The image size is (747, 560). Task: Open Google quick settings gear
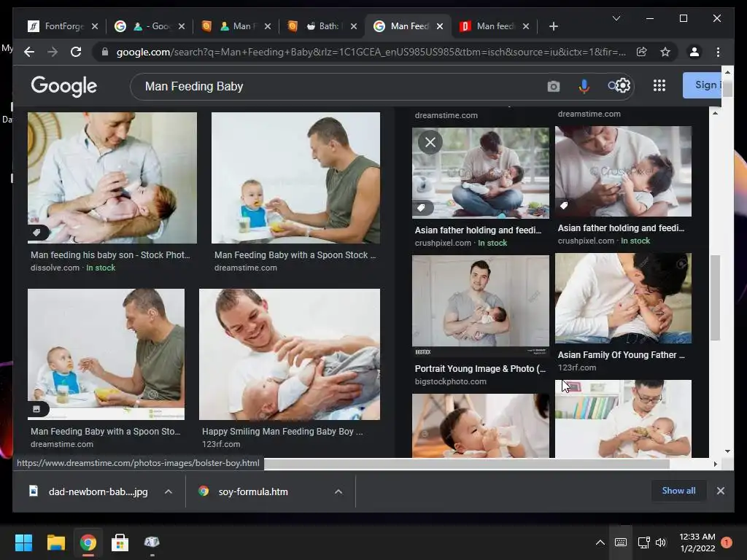(x=622, y=86)
